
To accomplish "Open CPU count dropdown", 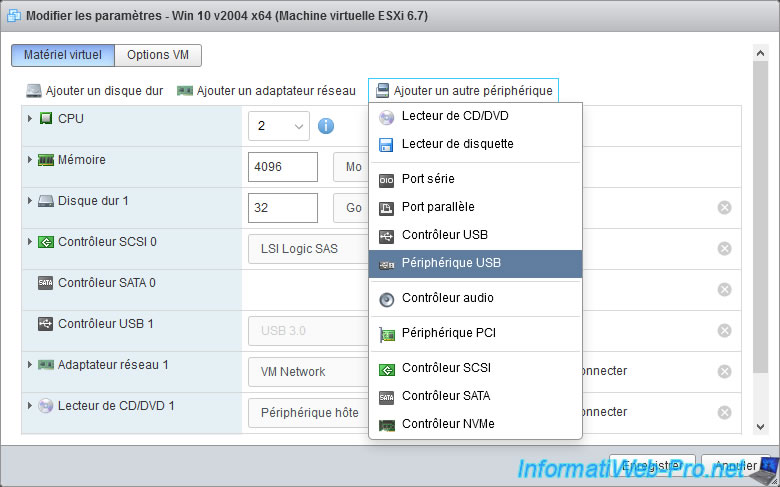I will coord(279,126).
